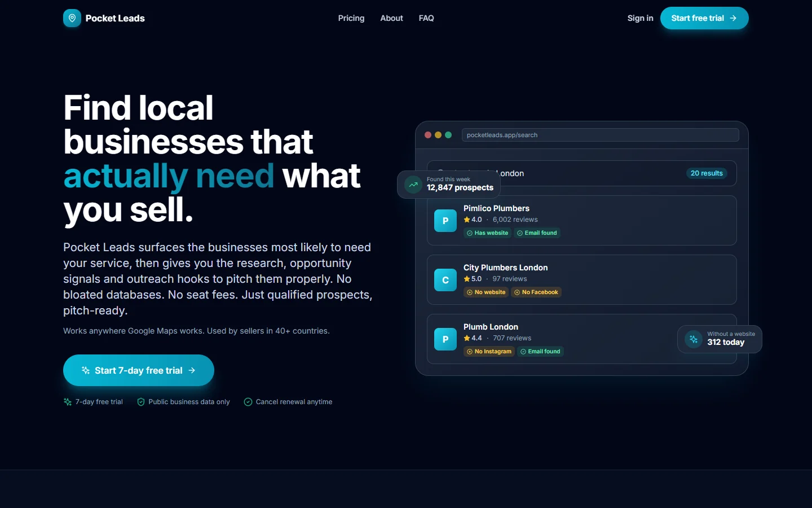Click the 312 today figure
The image size is (812, 508).
(726, 343)
